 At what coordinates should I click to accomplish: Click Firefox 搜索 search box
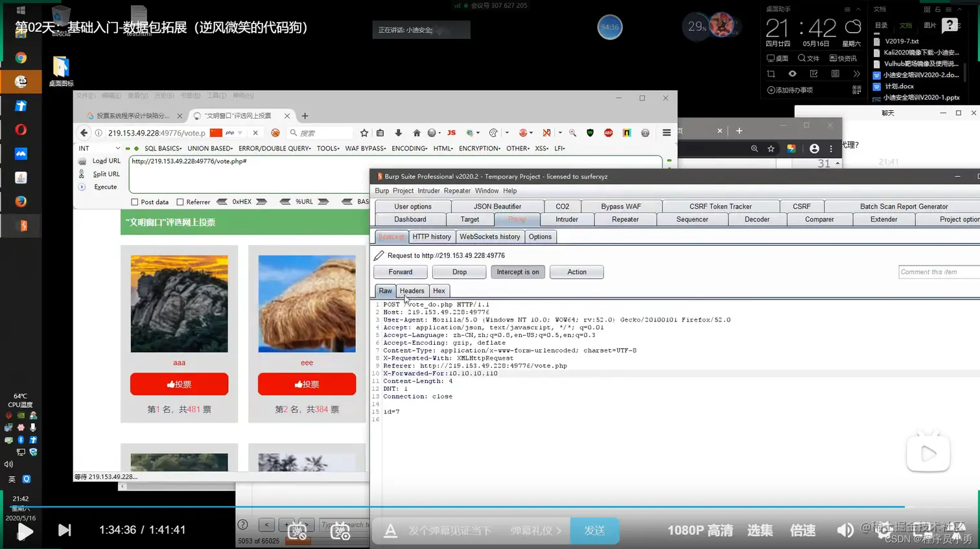click(321, 133)
